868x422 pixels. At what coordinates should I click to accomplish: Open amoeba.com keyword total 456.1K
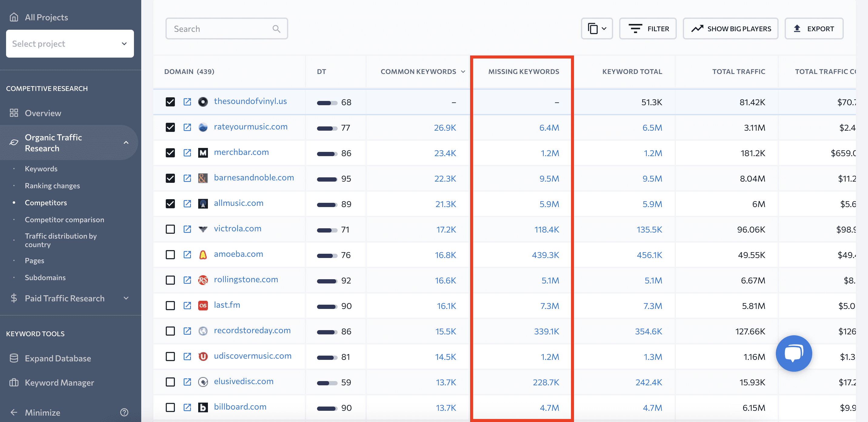pos(649,255)
